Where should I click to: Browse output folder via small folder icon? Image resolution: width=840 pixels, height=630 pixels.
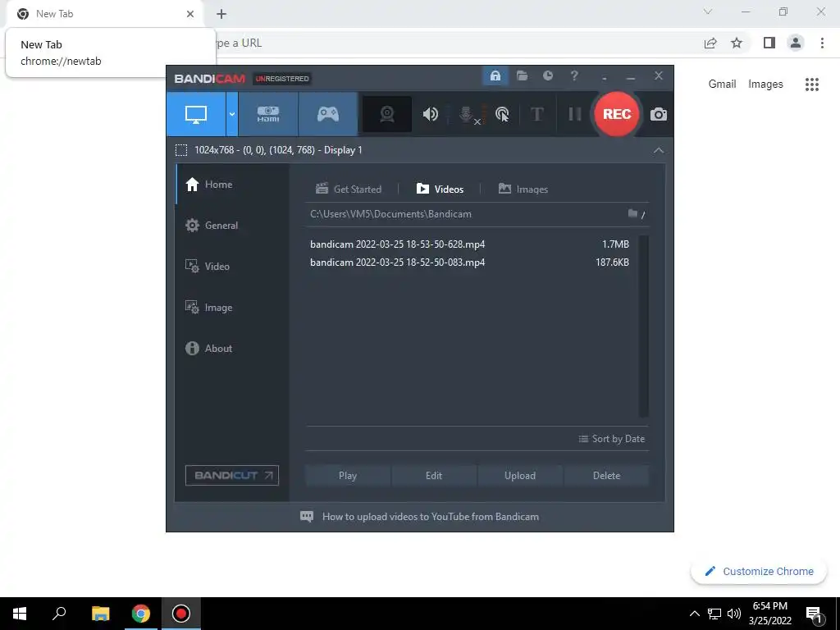(x=632, y=214)
